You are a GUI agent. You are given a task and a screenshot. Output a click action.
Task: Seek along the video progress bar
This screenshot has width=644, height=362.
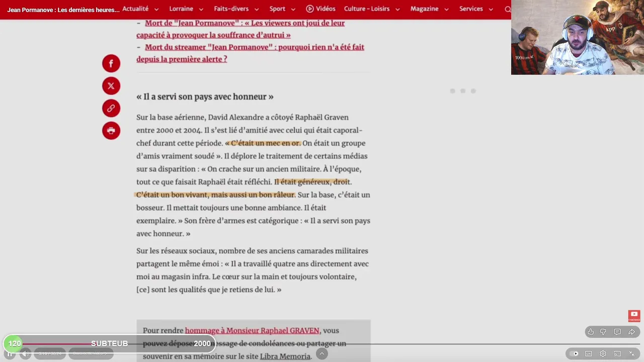(322, 344)
